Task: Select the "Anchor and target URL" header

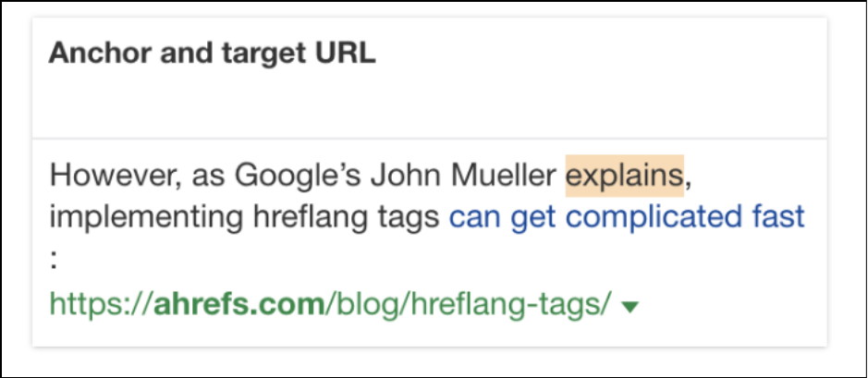Action: (212, 54)
